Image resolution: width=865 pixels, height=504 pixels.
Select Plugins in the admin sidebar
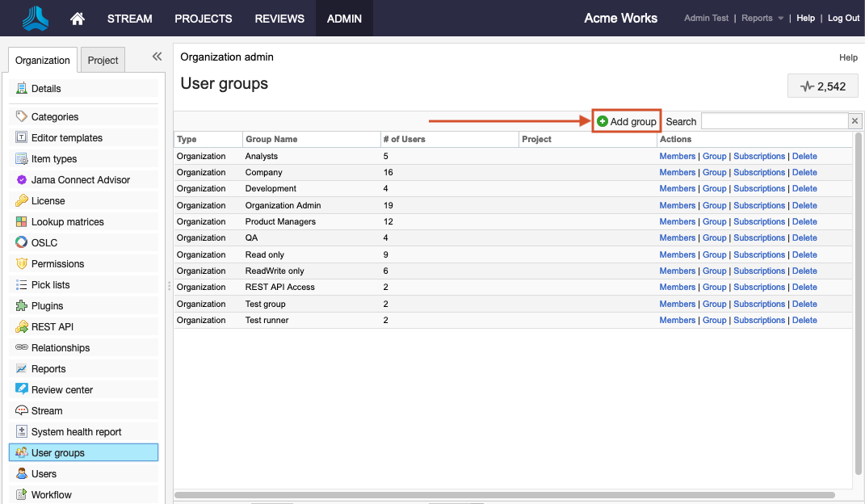(x=47, y=306)
